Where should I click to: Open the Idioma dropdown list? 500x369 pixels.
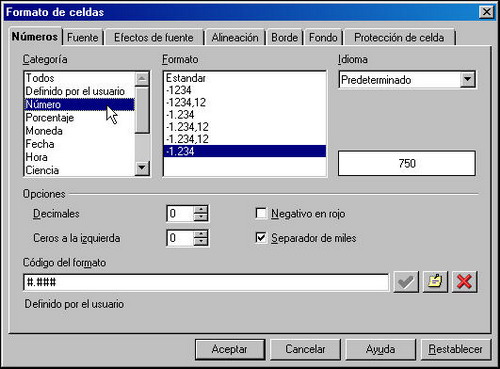coord(467,80)
